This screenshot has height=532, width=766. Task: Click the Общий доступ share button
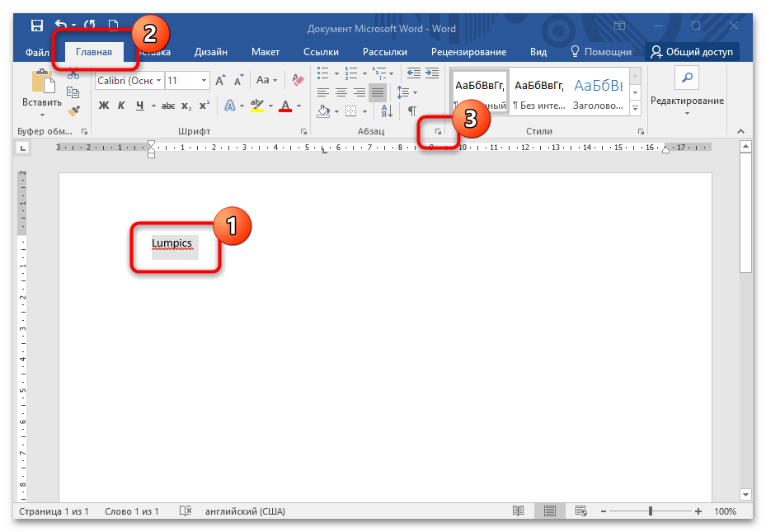(x=693, y=51)
